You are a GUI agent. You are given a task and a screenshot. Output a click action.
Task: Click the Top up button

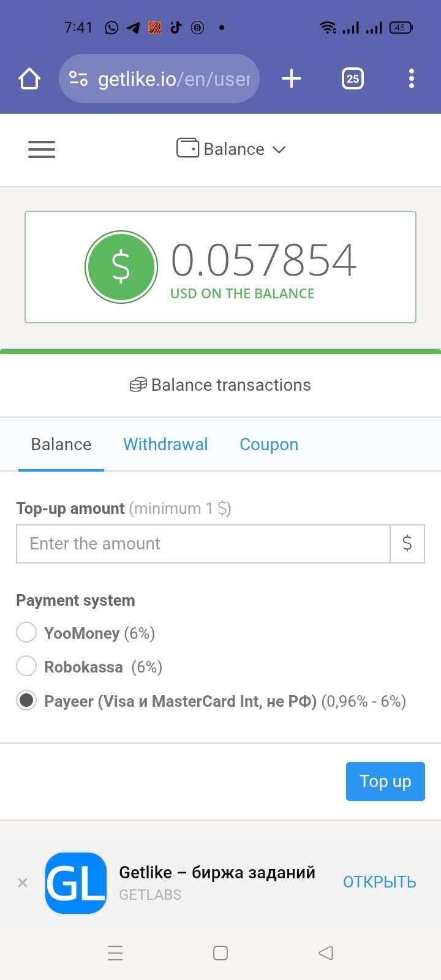point(385,781)
